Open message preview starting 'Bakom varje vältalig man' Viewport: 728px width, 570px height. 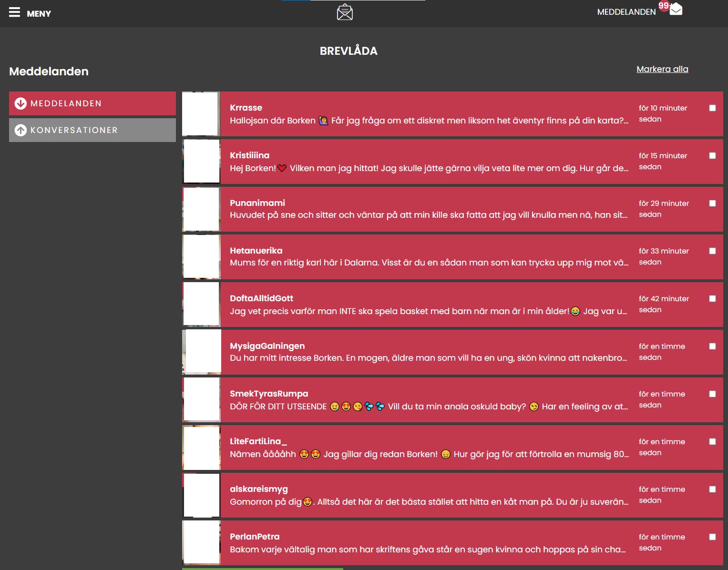coord(428,550)
